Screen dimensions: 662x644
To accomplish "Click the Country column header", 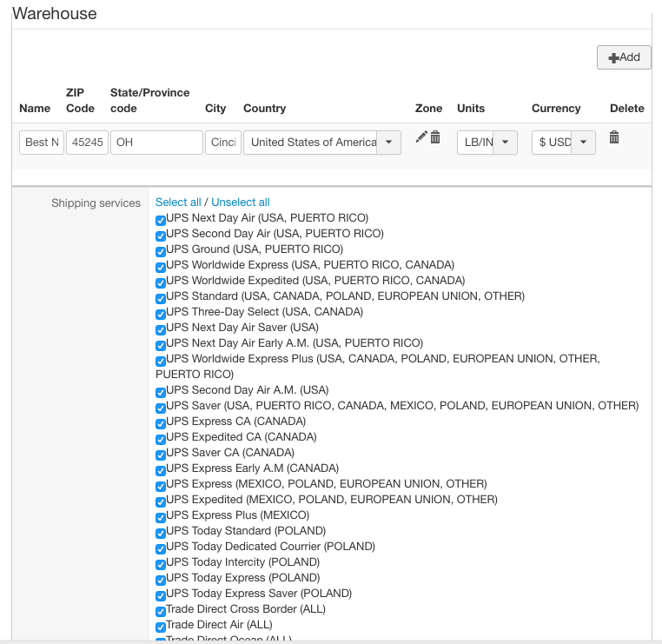I will [265, 108].
